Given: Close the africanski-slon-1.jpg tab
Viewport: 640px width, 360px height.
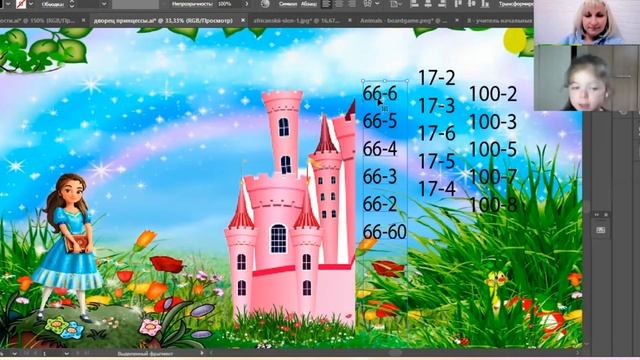Looking at the screenshot, I should [x=350, y=20].
